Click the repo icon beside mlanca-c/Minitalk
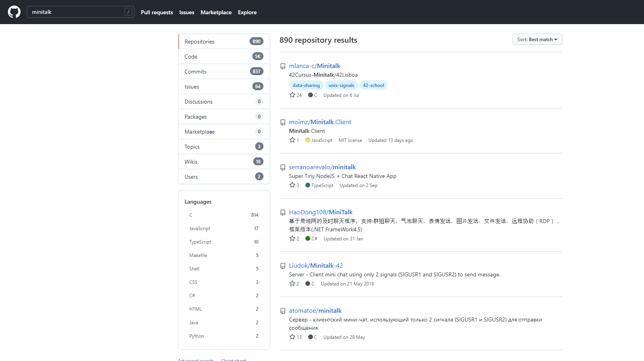The image size is (644, 361). tap(283, 66)
